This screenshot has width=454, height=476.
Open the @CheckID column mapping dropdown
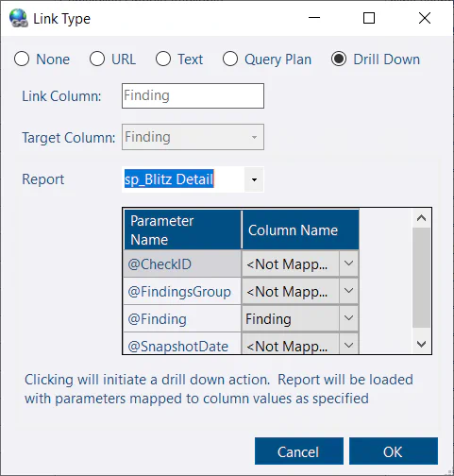click(348, 263)
